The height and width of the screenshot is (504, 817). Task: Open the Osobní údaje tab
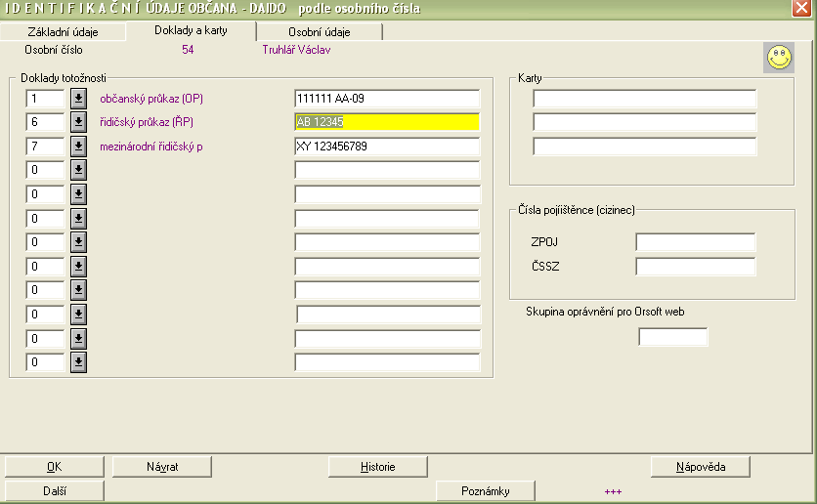320,32
